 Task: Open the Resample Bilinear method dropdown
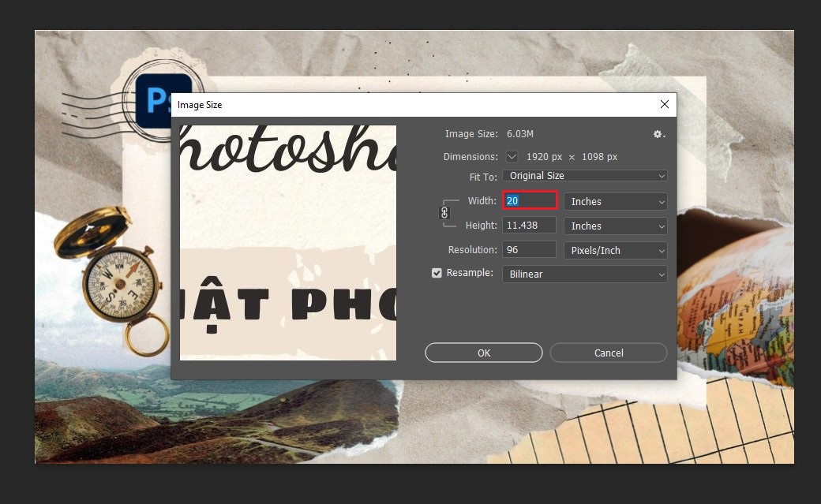point(584,274)
